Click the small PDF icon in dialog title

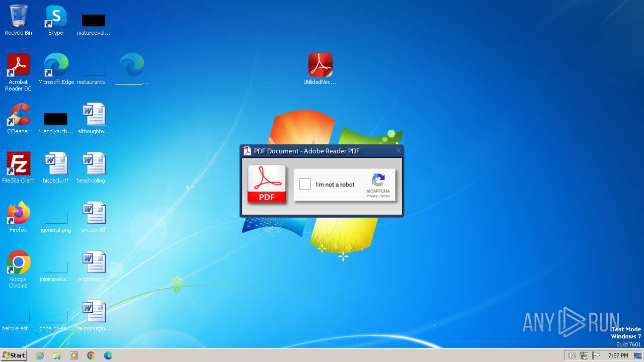[247, 151]
